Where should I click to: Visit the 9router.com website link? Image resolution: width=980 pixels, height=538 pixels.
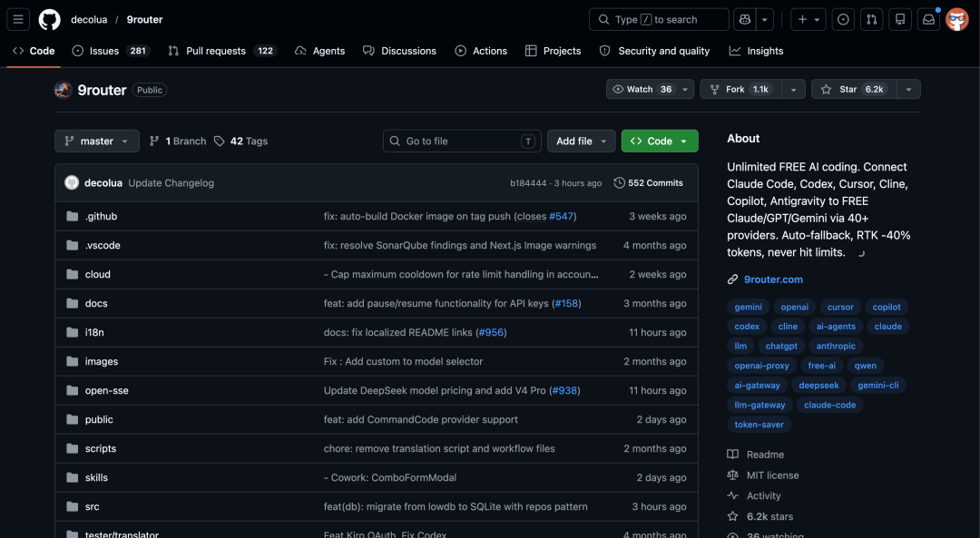tap(773, 279)
